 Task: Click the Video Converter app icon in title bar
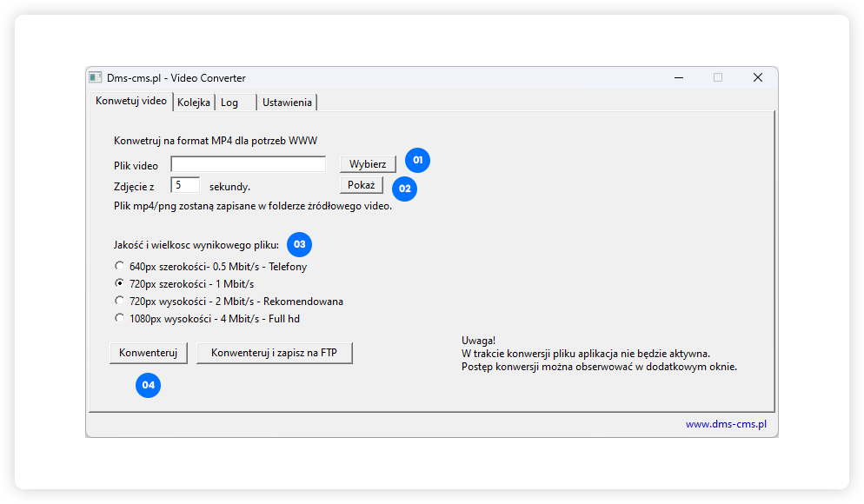click(96, 77)
